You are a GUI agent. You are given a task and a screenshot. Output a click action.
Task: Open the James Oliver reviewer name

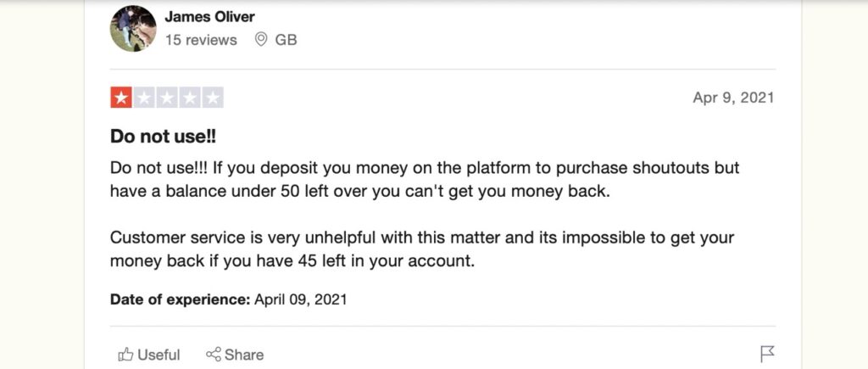pyautogui.click(x=210, y=17)
